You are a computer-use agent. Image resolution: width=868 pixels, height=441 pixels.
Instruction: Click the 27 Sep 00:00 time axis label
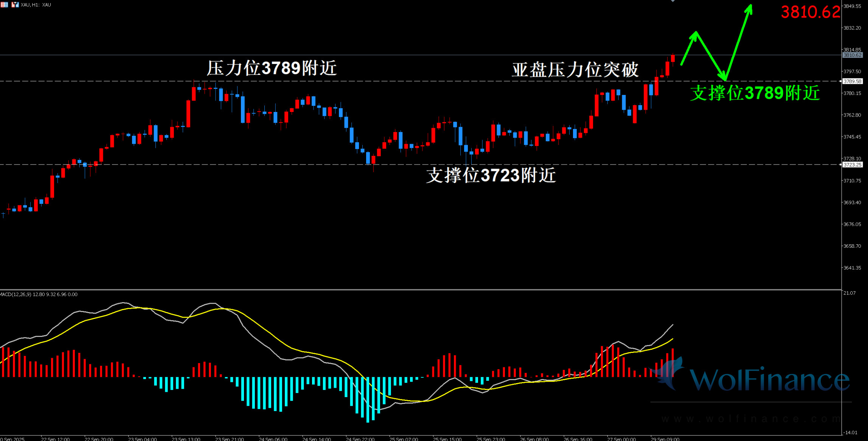click(x=621, y=439)
